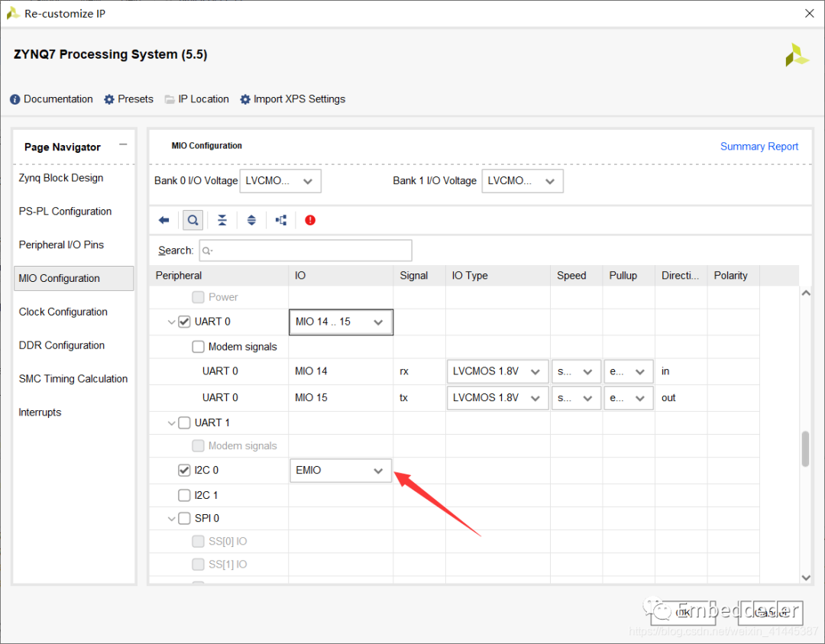
Task: Open Bank 0 I/O Voltage dropdown
Action: [x=280, y=181]
